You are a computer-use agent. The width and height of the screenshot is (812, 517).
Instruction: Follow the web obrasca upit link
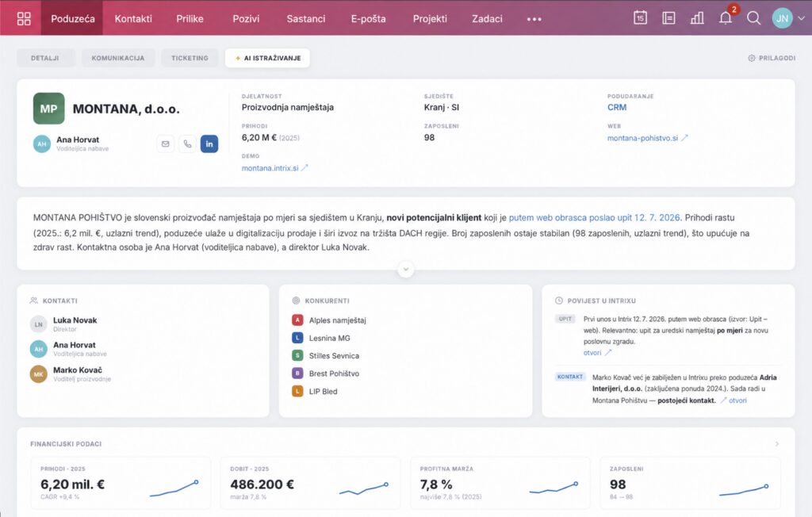coord(595,217)
